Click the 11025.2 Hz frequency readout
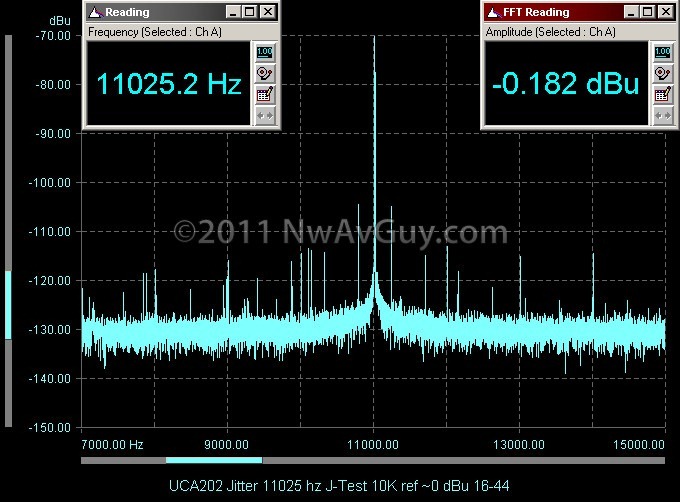This screenshot has width=680, height=502. tap(169, 84)
